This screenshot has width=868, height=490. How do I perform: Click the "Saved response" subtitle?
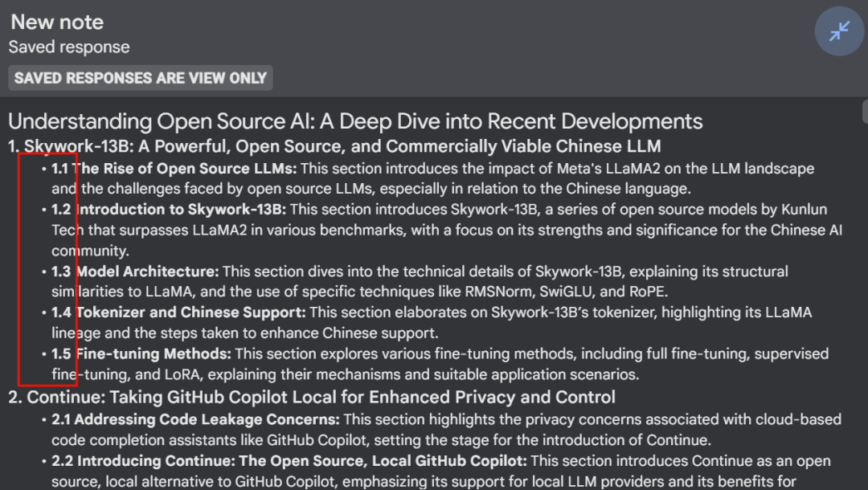pos(69,47)
